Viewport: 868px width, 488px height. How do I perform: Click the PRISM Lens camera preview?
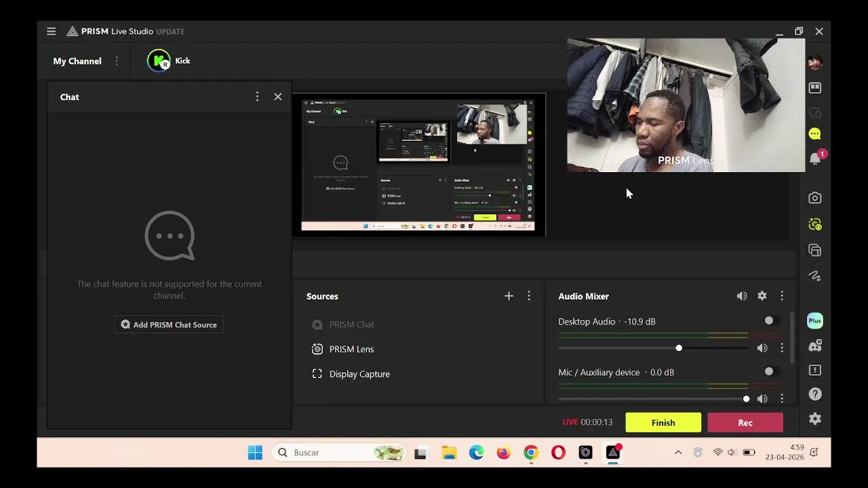pos(686,105)
